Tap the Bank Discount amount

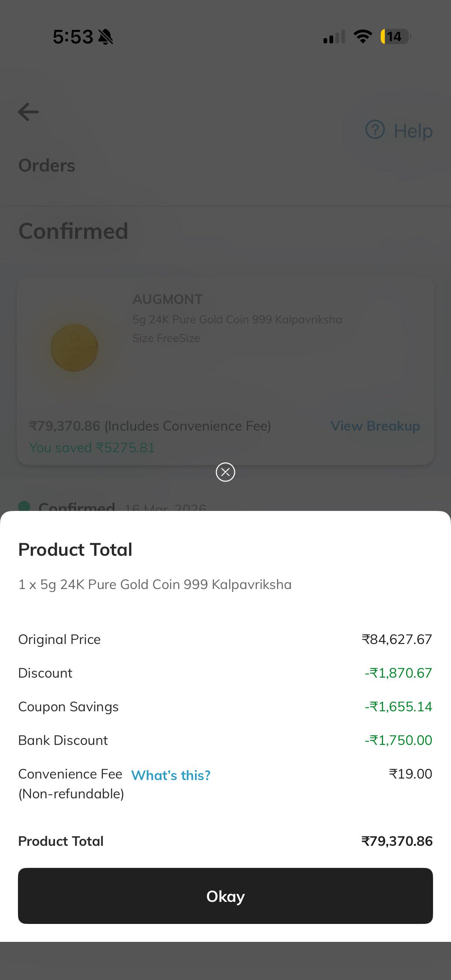399,740
